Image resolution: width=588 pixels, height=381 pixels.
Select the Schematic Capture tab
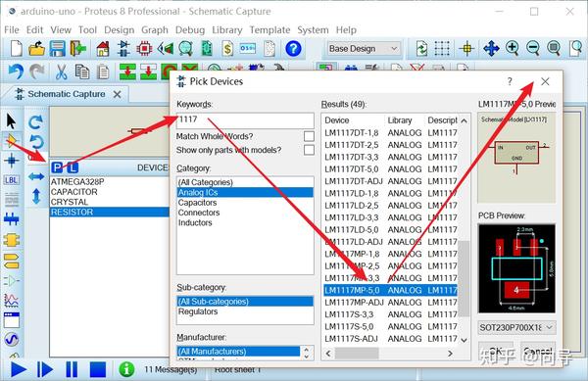pos(66,94)
